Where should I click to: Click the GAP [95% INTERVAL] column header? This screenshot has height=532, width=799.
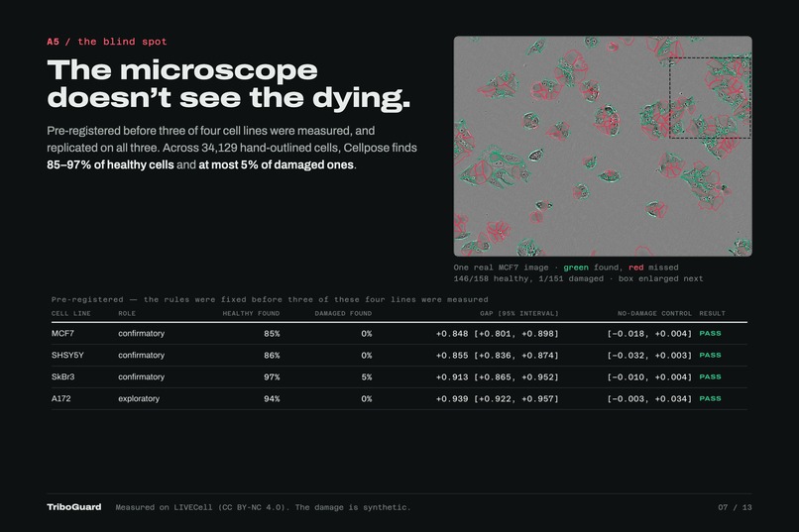tap(519, 314)
